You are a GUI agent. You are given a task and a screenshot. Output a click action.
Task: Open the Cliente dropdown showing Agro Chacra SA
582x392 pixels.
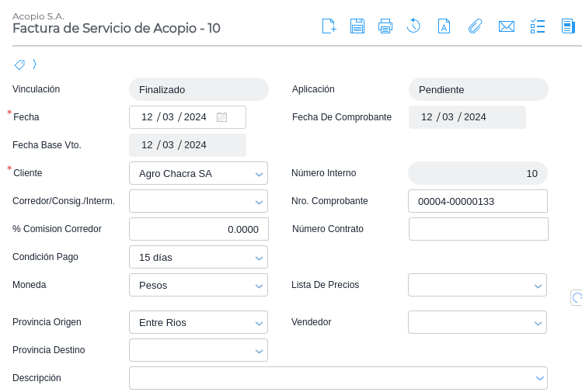(198, 173)
